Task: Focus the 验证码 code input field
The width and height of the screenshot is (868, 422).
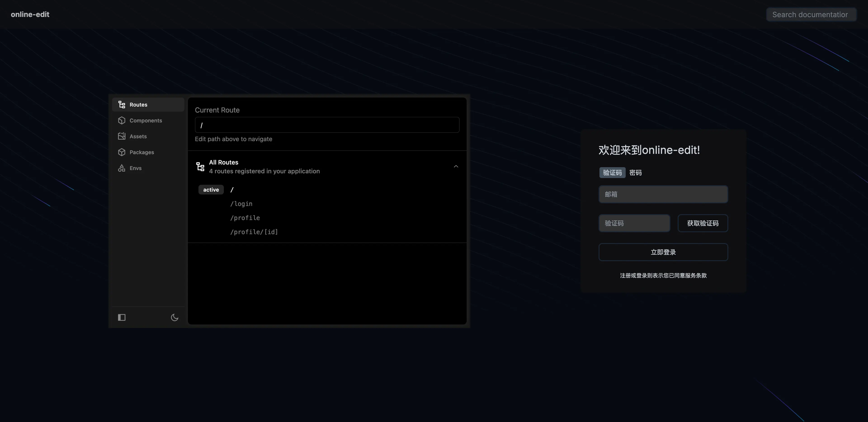Action: click(x=634, y=223)
